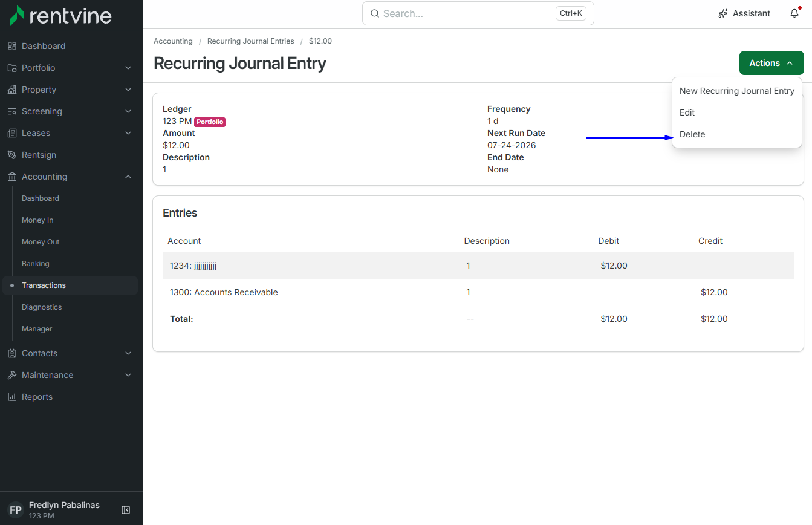812x525 pixels.
Task: Open Accounting Dashboard submenu item
Action: click(x=41, y=198)
